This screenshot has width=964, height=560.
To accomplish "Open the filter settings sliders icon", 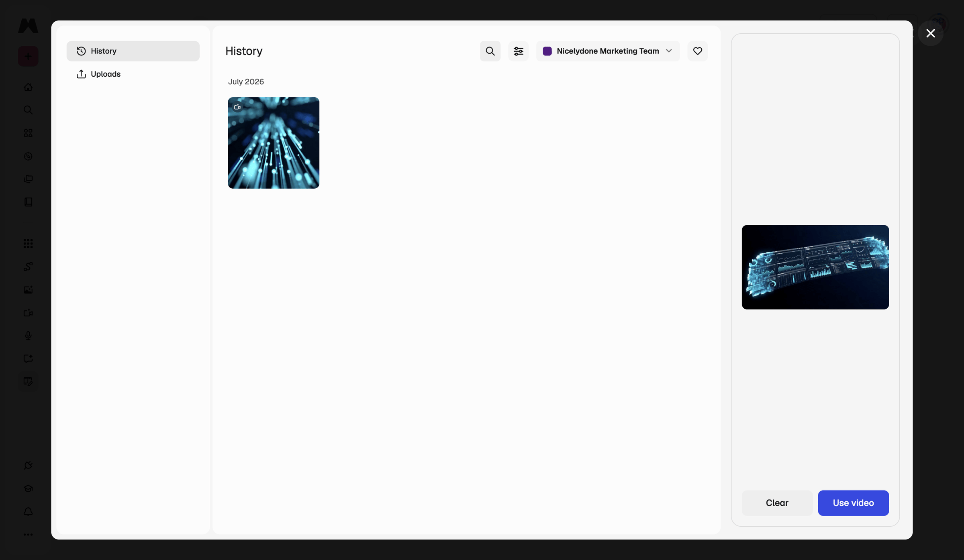I will point(518,51).
